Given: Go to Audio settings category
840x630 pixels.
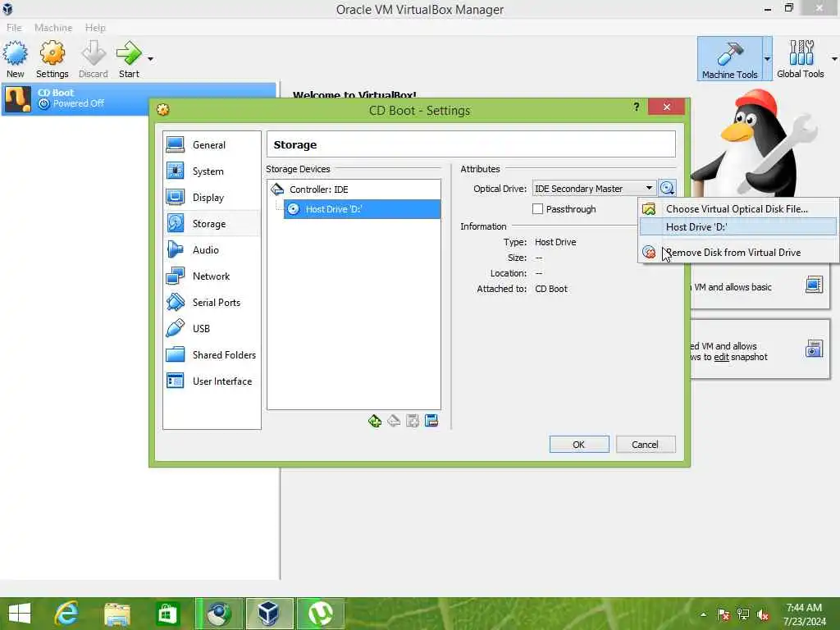Looking at the screenshot, I should coord(212,249).
